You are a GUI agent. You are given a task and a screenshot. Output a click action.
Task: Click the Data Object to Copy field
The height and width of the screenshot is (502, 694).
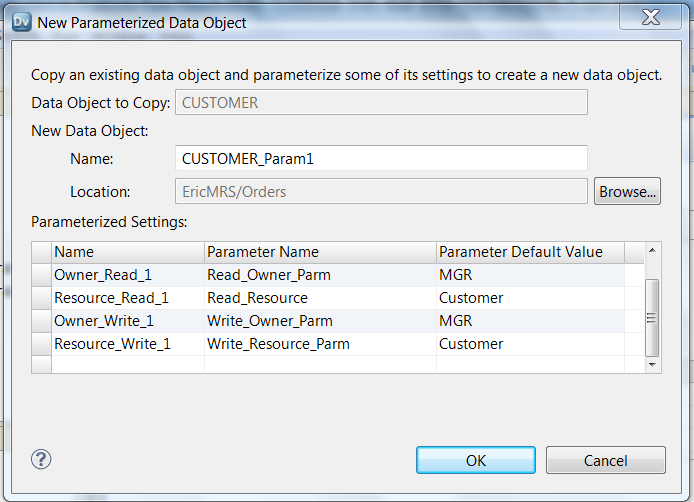click(381, 102)
